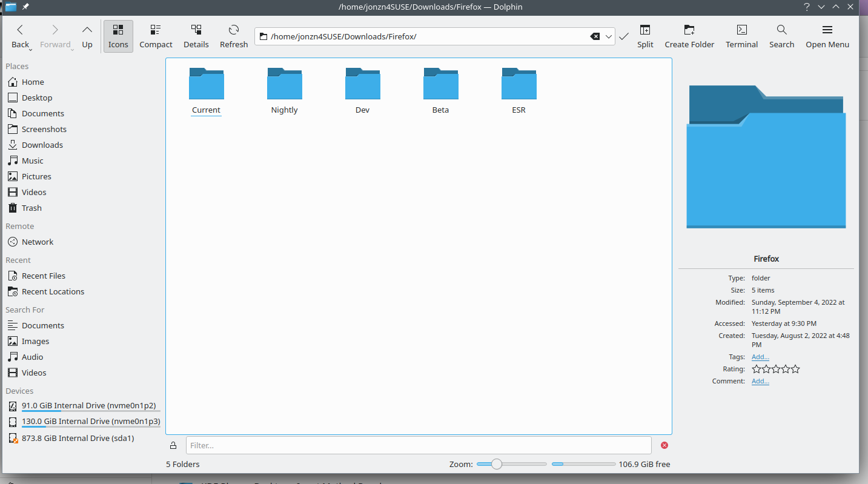Viewport: 868px width, 484px height.
Task: Go up one directory level
Action: point(87,36)
